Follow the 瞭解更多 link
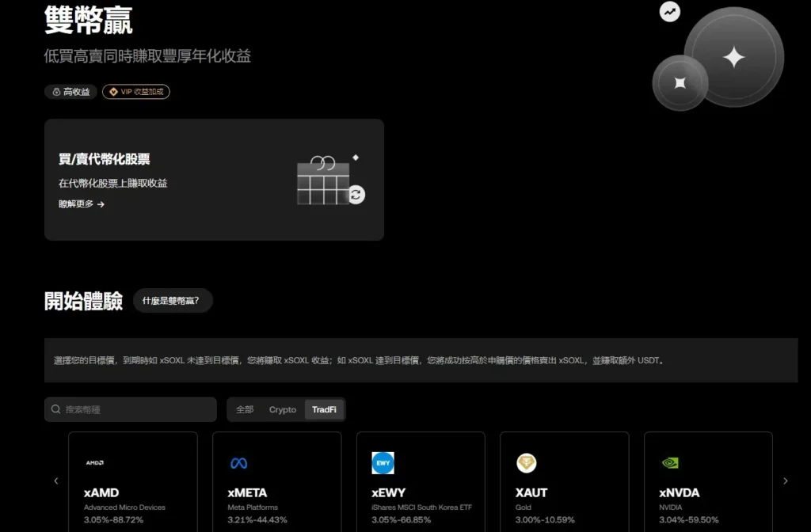This screenshot has width=811, height=532. tap(82, 204)
